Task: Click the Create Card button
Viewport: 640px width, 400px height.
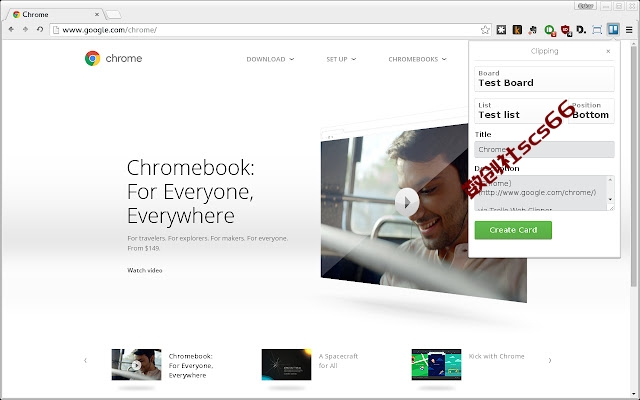Action: (x=513, y=230)
